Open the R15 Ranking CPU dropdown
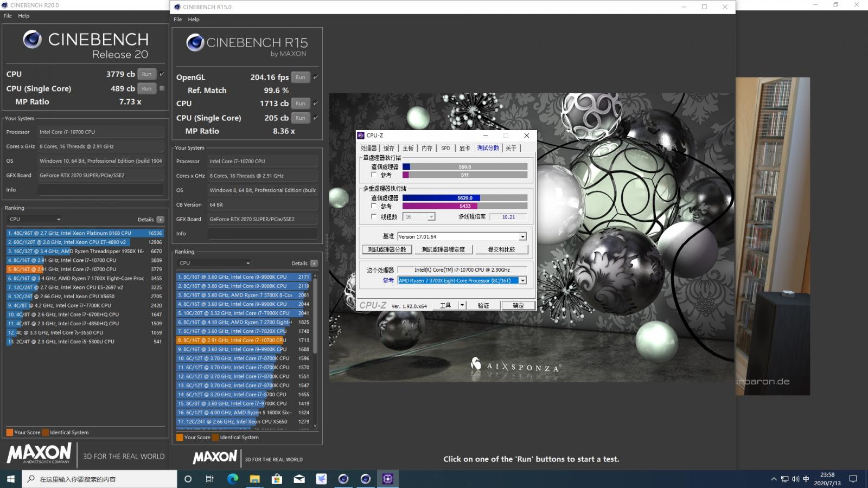868x488 pixels. click(x=215, y=263)
